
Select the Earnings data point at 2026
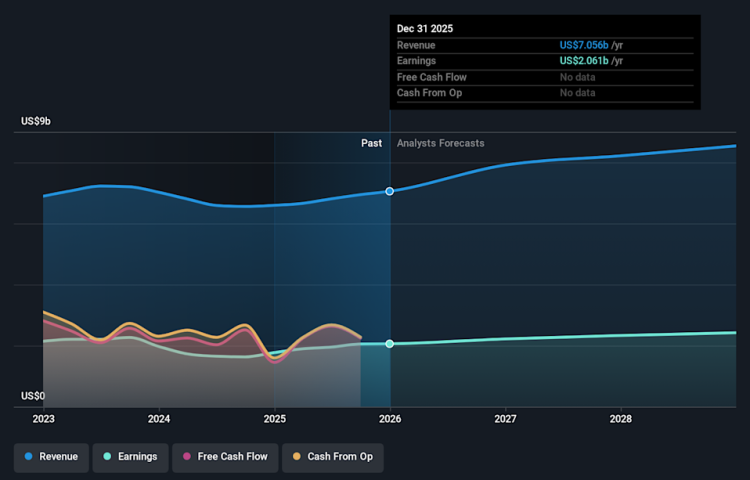coord(390,344)
